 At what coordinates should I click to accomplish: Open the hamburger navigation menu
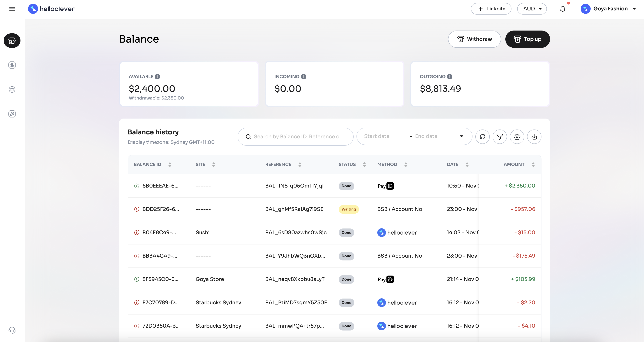click(12, 9)
